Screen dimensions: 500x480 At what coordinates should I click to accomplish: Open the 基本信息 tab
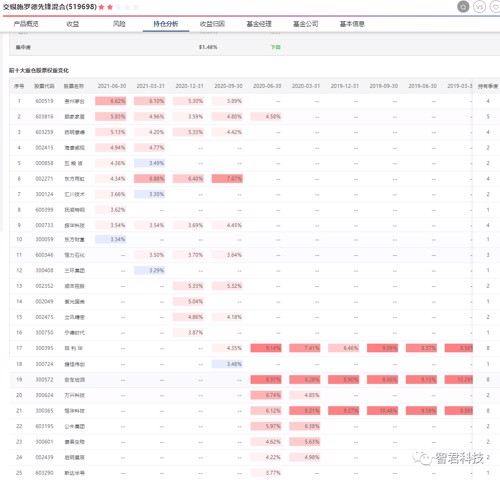coord(352,24)
